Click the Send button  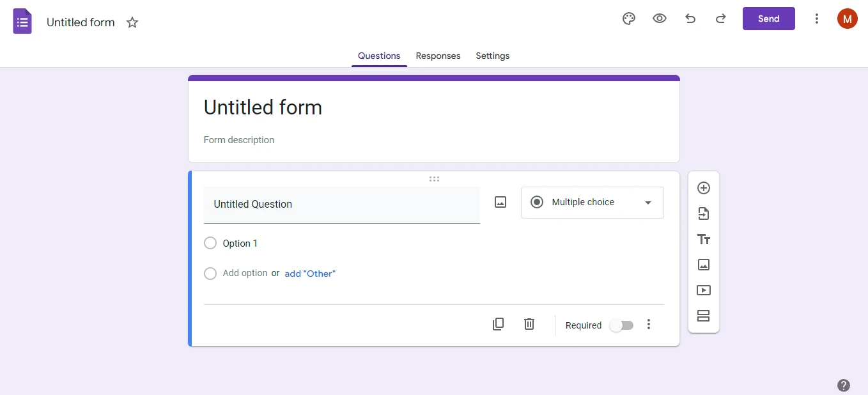point(768,19)
